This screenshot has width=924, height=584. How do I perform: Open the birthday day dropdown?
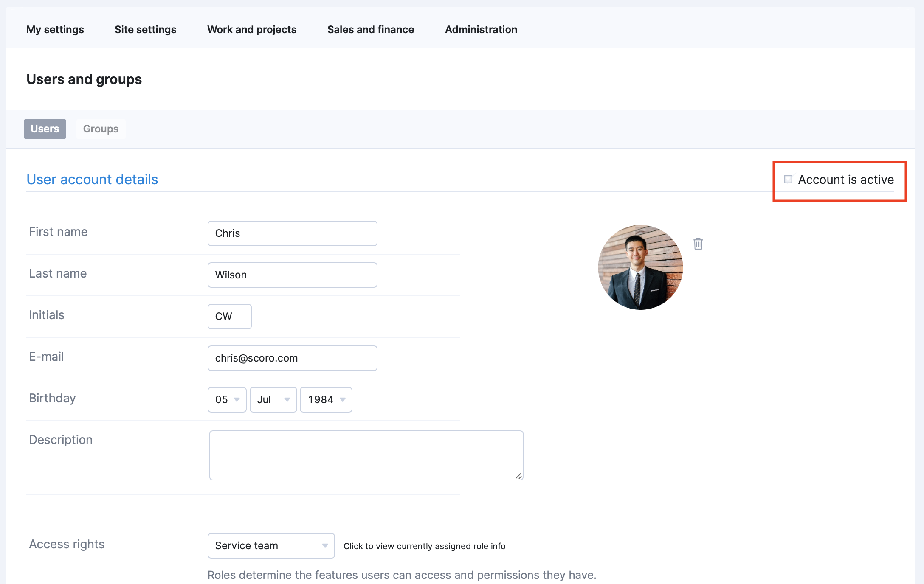pos(227,399)
